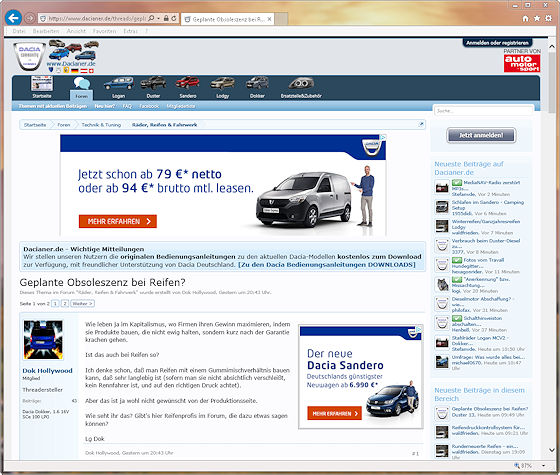Open the Sandero red car icon section
The image size is (560, 475).
tap(188, 87)
